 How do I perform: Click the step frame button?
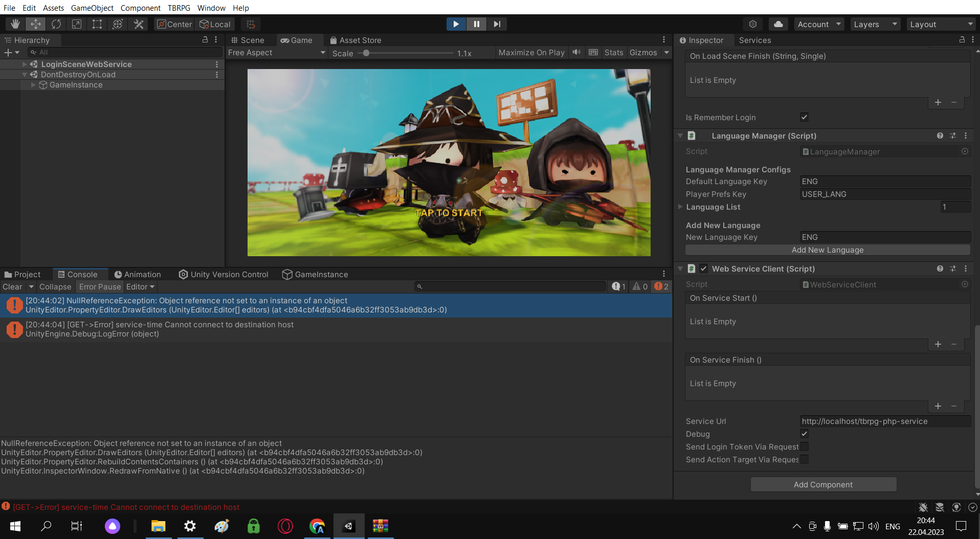pyautogui.click(x=496, y=24)
